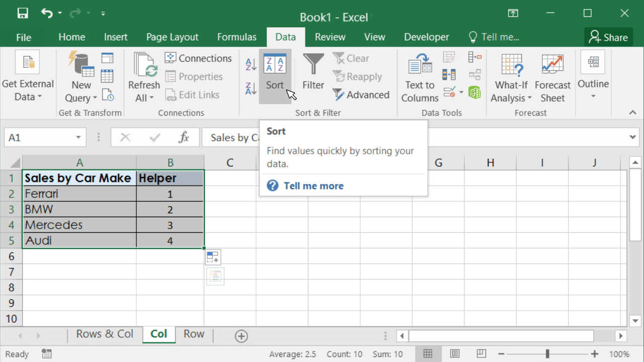This screenshot has height=362, width=644.
Task: Click the Quick Analysis icon below the table
Action: pos(213,257)
